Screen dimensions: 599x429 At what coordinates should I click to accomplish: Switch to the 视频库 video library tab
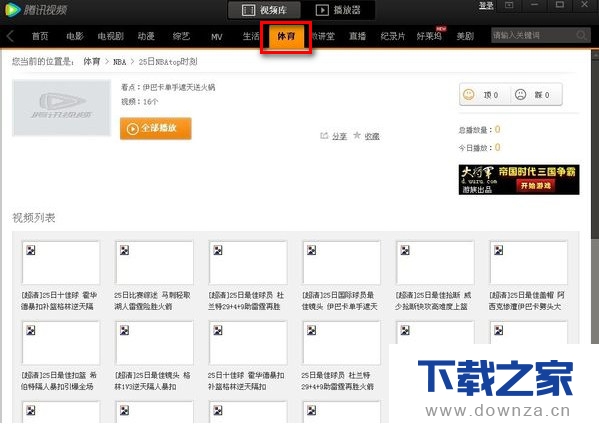pos(264,10)
